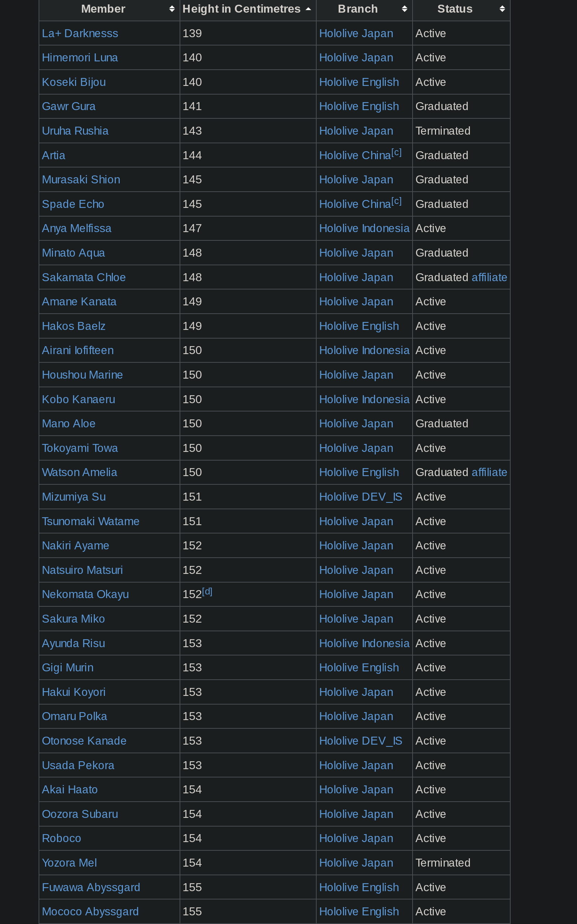
Task: Go to the Fuwawa Abyssgard page
Action: point(91,887)
